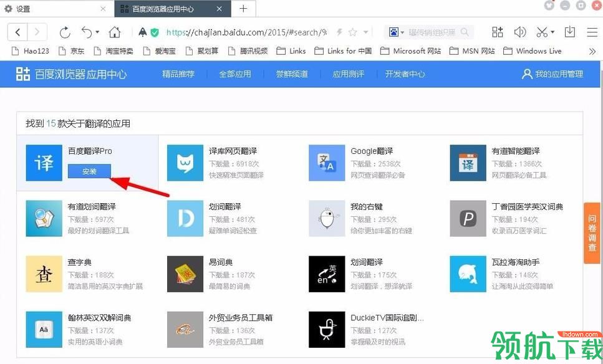Image resolution: width=603 pixels, height=364 pixels.
Task: Click the 我的右键 mouse icon
Action: [327, 218]
